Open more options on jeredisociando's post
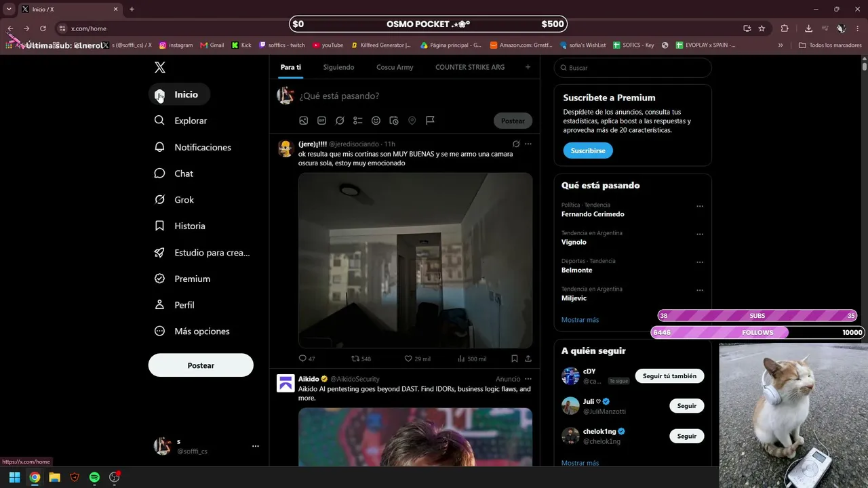868x488 pixels. click(528, 144)
